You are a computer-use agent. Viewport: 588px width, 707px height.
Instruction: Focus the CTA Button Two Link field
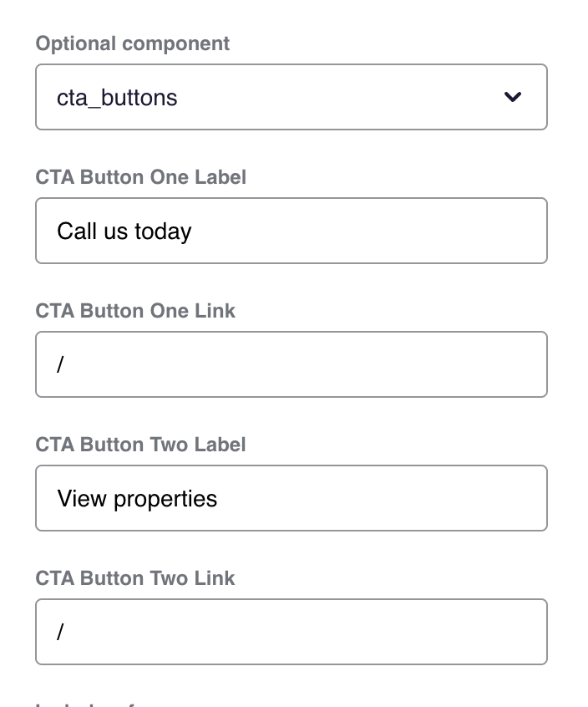[x=291, y=632]
